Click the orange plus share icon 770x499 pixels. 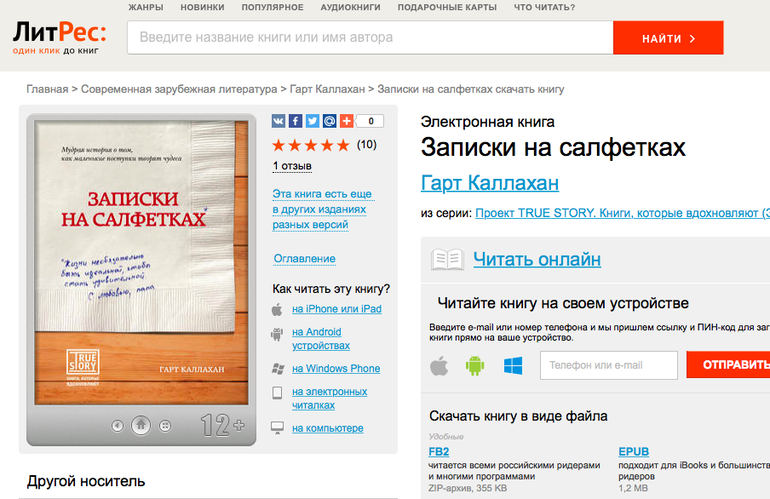pyautogui.click(x=346, y=121)
